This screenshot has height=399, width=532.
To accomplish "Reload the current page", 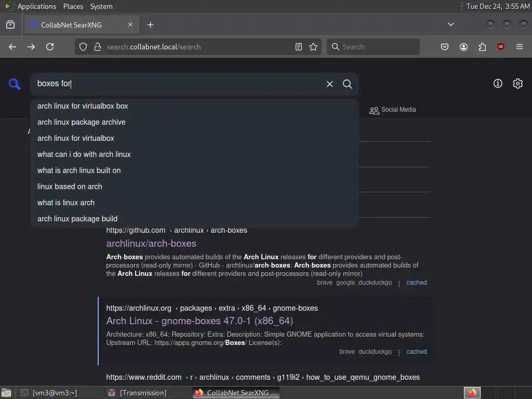I will tap(50, 47).
